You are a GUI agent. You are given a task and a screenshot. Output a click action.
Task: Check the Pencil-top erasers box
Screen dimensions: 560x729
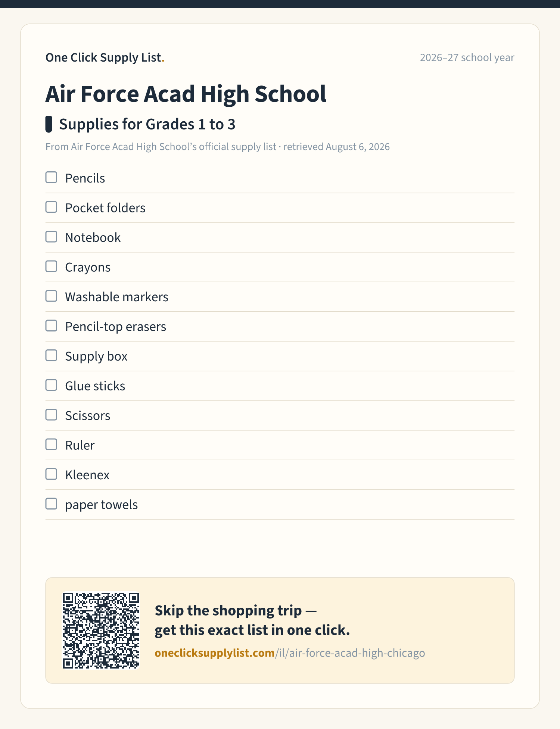(51, 326)
